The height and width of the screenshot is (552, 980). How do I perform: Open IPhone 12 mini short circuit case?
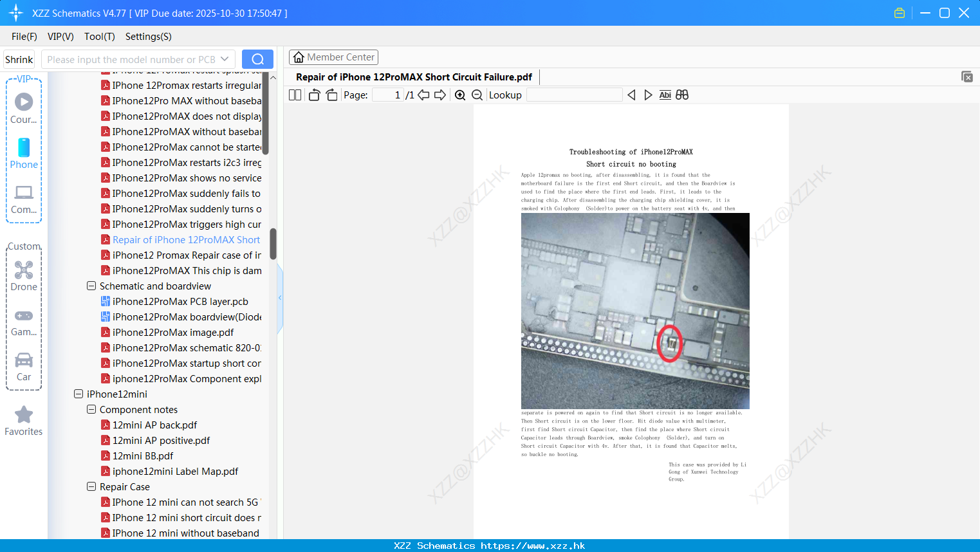(187, 517)
